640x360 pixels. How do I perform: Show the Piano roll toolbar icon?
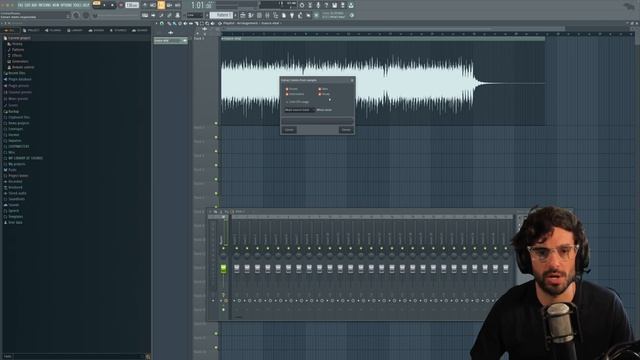tap(251, 15)
